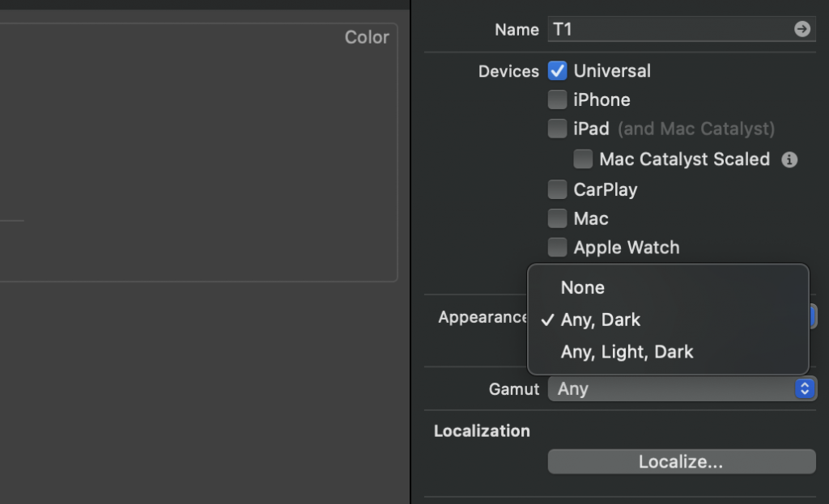This screenshot has width=829, height=504.
Task: Turn on the Apple Watch checkbox
Action: pyautogui.click(x=557, y=248)
